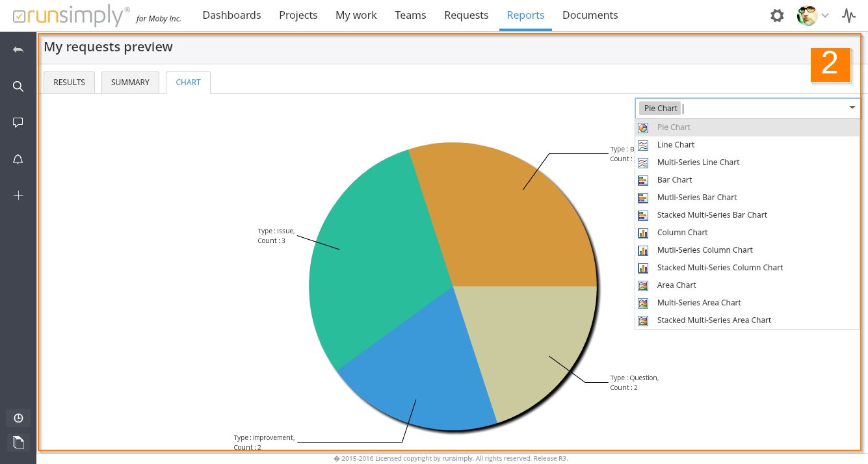868x464 pixels.
Task: Select Line Chart from the list
Action: pos(676,145)
